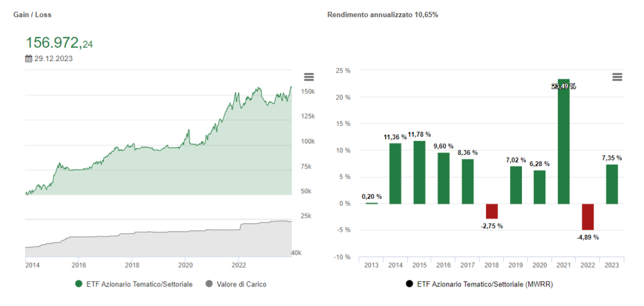Click the 2019 bar showing 7,02 %
Viewport: 644px width, 306px height.
point(516,184)
